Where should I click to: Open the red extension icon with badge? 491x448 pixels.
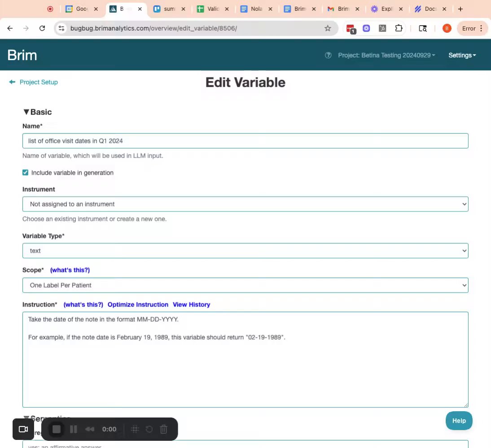pos(351,29)
